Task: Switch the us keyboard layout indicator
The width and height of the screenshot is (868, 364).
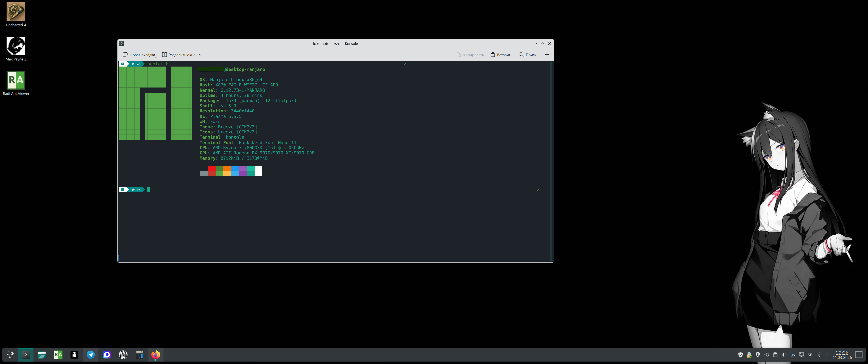Action: 793,355
